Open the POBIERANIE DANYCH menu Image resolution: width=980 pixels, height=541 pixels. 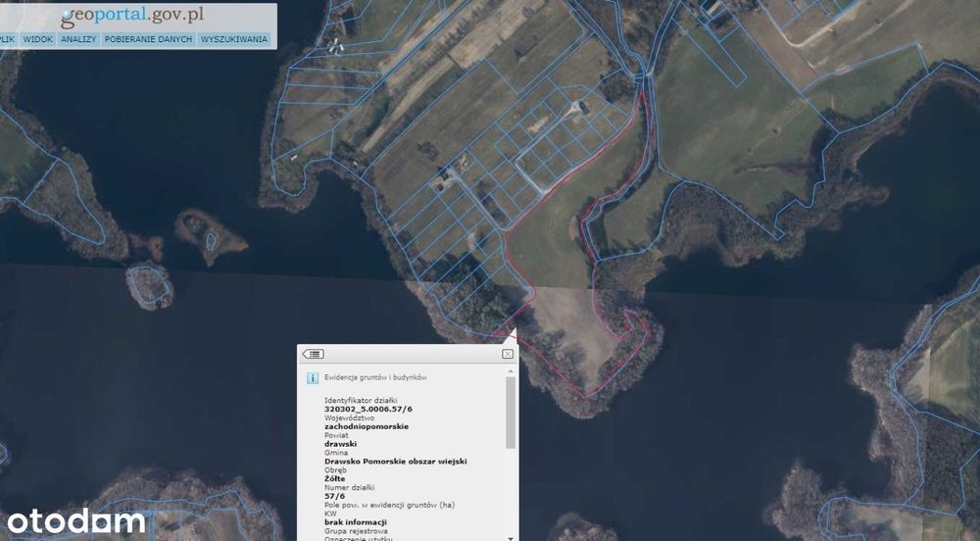point(148,39)
